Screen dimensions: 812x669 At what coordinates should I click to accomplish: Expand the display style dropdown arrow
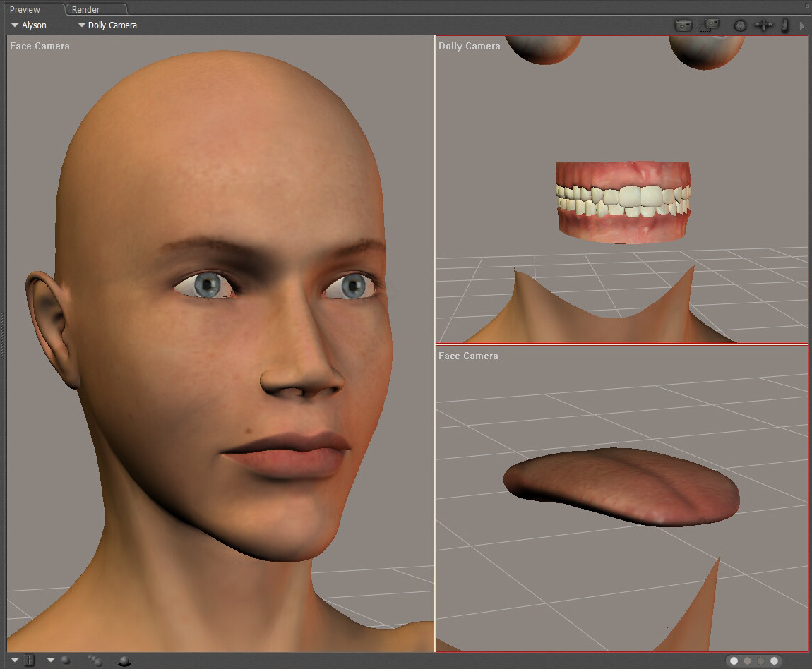point(51,661)
